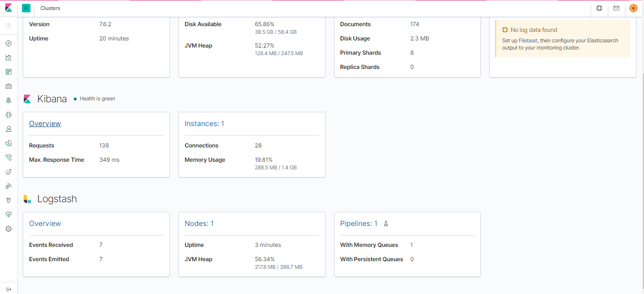Click the 'Logstash' section heading

coord(57,199)
